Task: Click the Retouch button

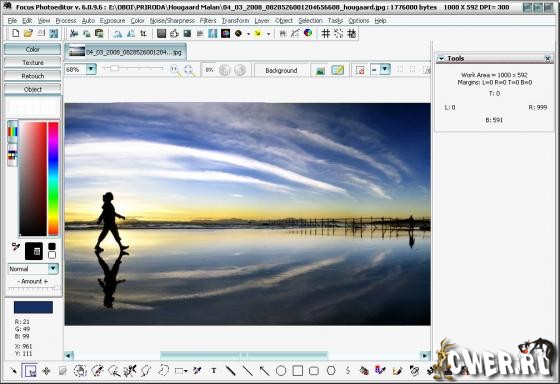Action: coord(33,76)
